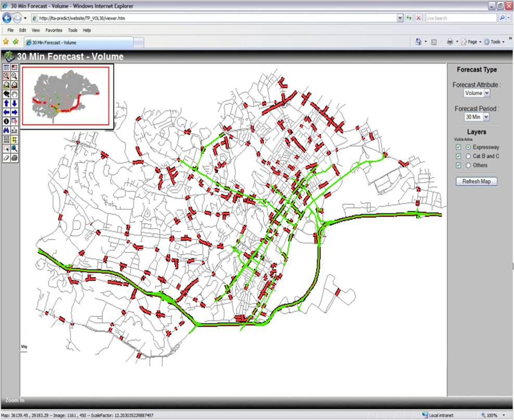Click the Print map printer icon
This screenshot has width=514, height=420.
point(15,157)
